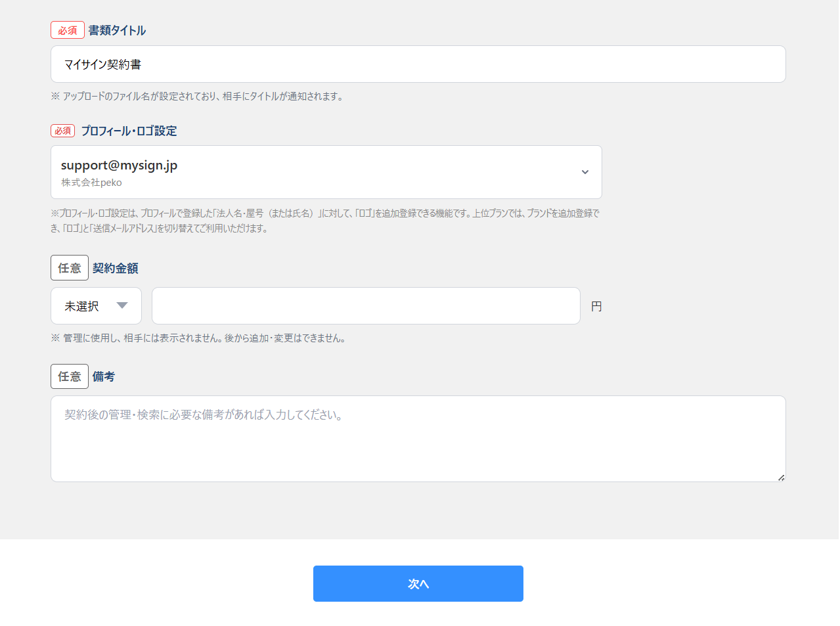This screenshot has height=626, width=840.
Task: Click the 円 currency label
Action: [596, 305]
